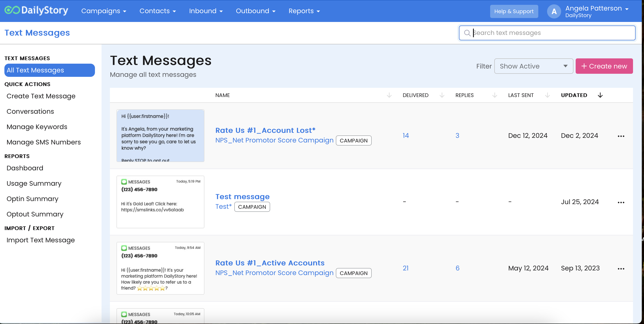Click the DailyStory logo
This screenshot has height=324, width=644.
pos(36,11)
